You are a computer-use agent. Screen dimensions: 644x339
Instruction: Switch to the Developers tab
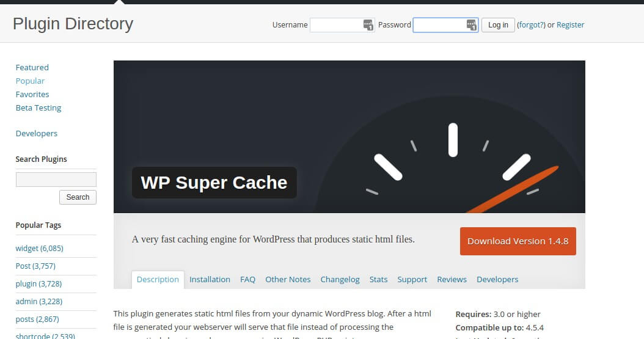coord(497,280)
